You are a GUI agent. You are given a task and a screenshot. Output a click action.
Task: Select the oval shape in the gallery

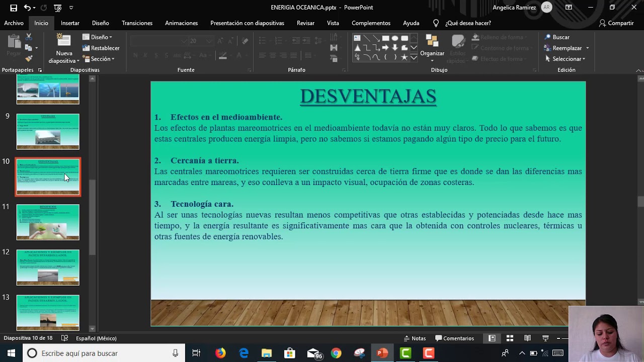(395, 38)
